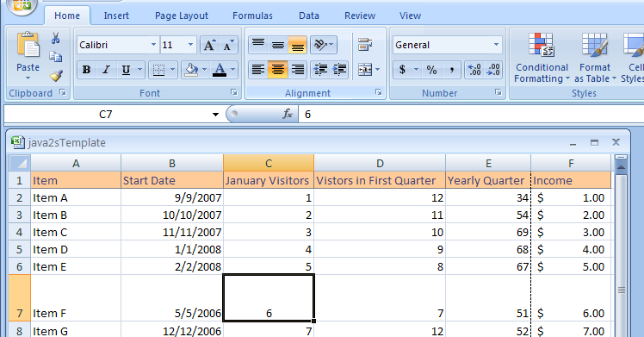The height and width of the screenshot is (337, 644).
Task: Open the Formulas tab
Action: (x=252, y=16)
